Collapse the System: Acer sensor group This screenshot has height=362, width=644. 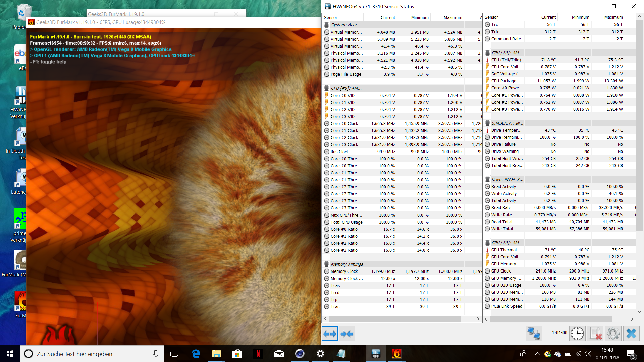[346, 25]
